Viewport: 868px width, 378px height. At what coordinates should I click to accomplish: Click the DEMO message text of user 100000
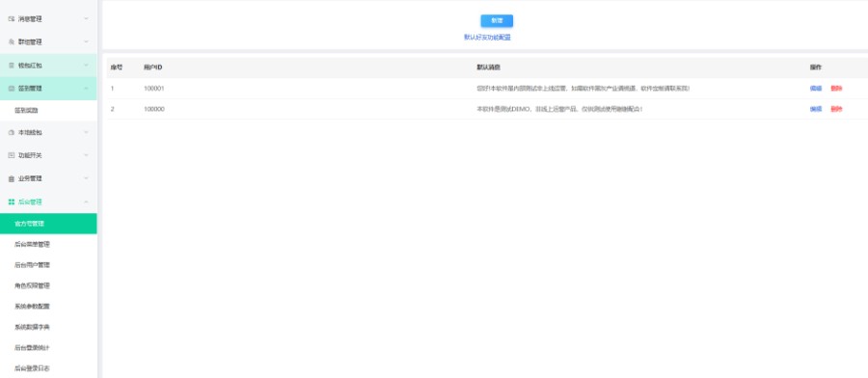coord(559,109)
